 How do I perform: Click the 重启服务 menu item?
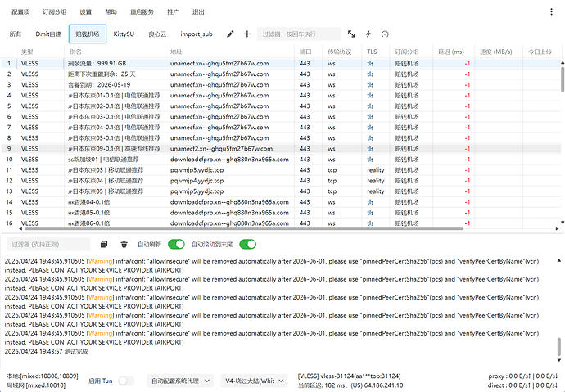(x=142, y=12)
